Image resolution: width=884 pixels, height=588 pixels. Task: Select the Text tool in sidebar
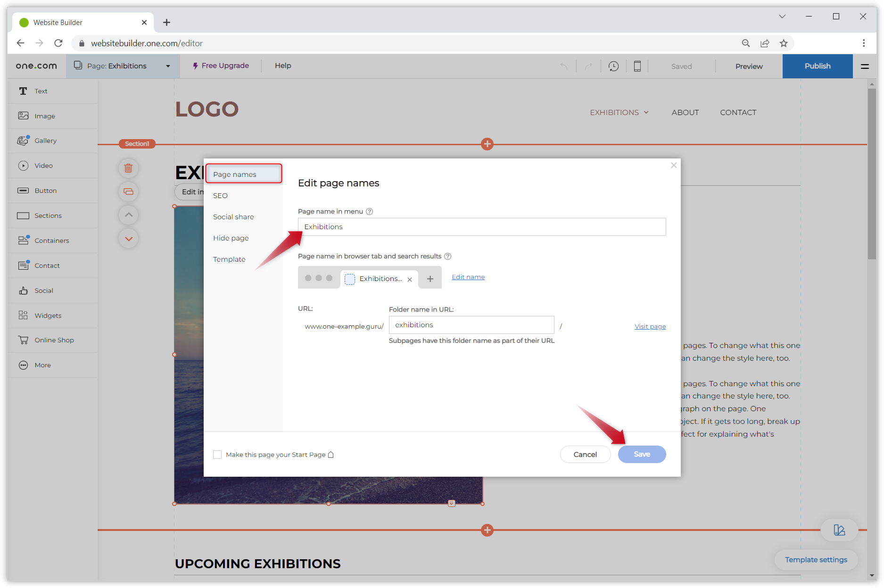52,91
